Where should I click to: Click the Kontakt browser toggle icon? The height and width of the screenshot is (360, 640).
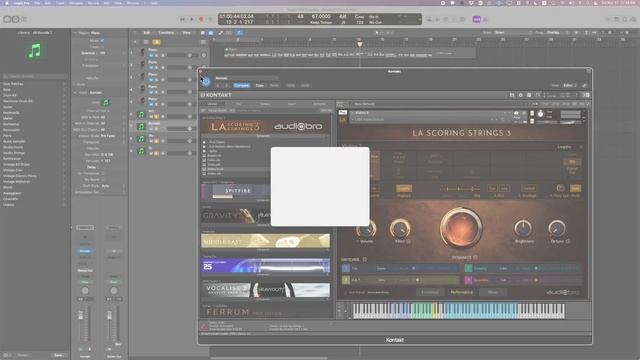click(512, 95)
